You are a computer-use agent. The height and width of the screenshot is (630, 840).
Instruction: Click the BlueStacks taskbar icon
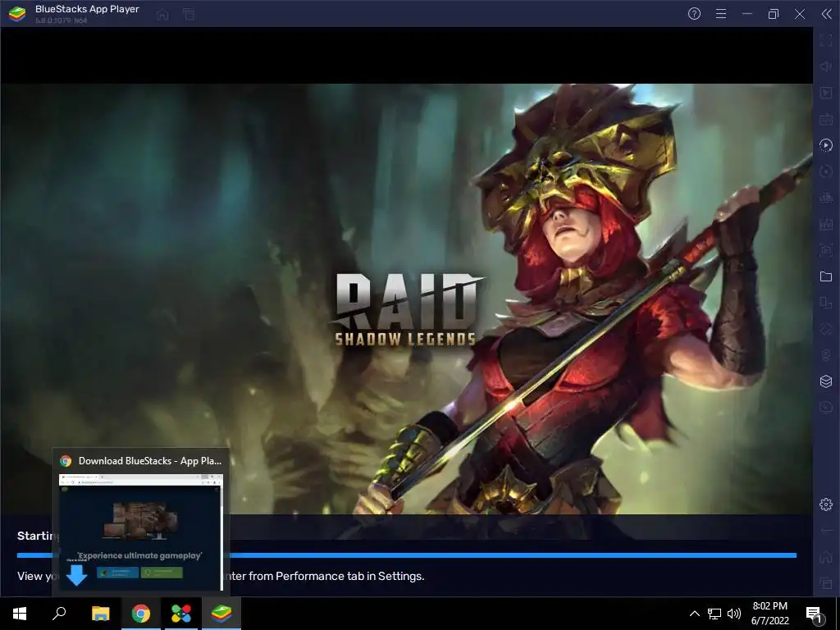click(x=221, y=614)
